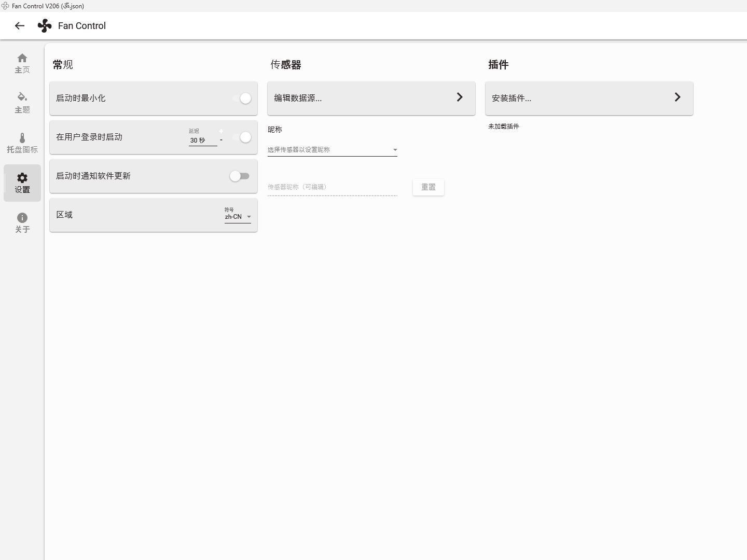Click the 未加载插件 status text

click(504, 127)
